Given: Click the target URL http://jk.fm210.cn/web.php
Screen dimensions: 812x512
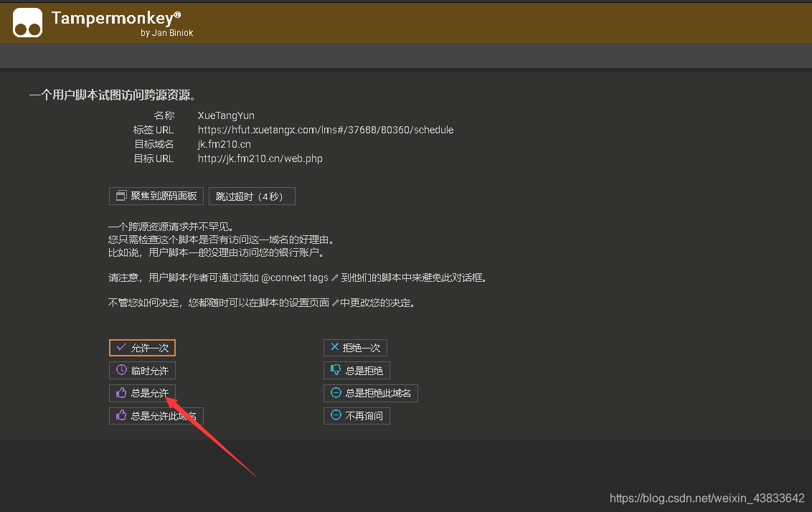Looking at the screenshot, I should (x=260, y=158).
